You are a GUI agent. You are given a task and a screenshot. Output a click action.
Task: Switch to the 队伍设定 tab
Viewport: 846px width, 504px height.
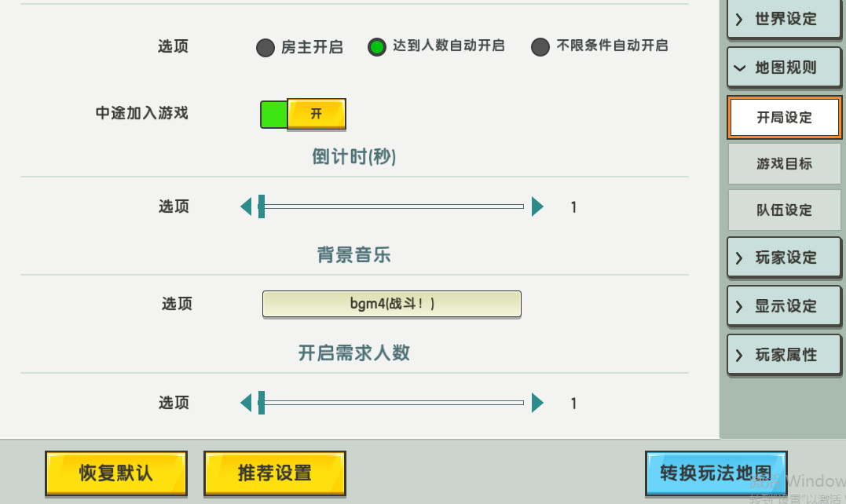pyautogui.click(x=784, y=210)
